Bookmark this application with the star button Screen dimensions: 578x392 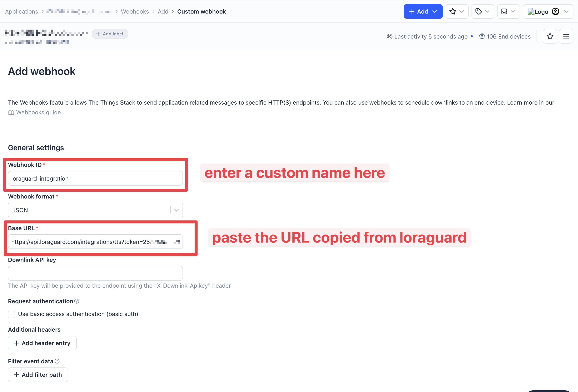coord(550,36)
